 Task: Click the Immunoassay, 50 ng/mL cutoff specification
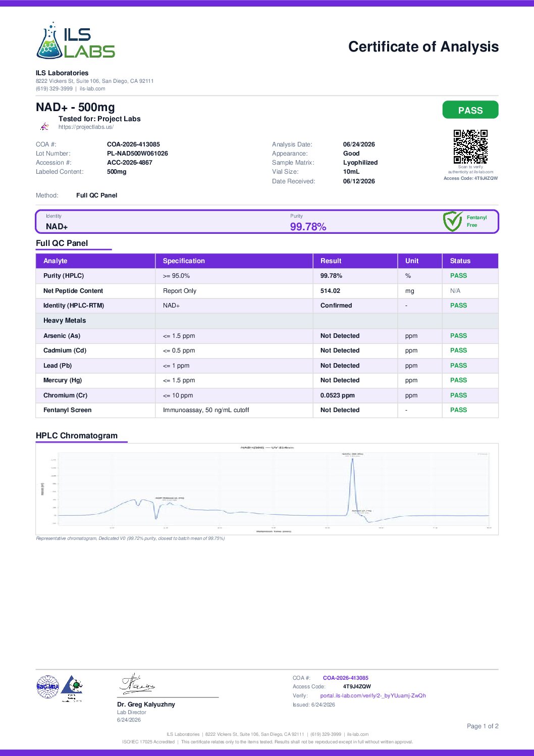[x=206, y=410]
